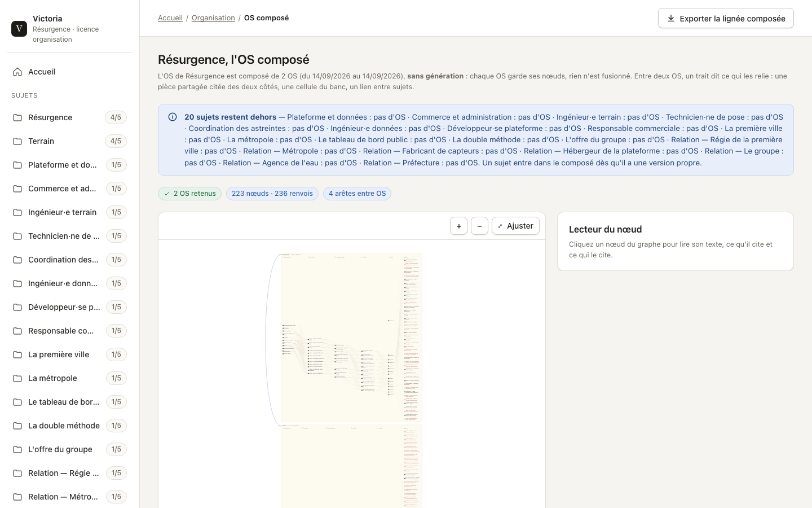The width and height of the screenshot is (812, 508).
Task: Click the check mark in '2 OS retenus'
Action: [x=167, y=194]
